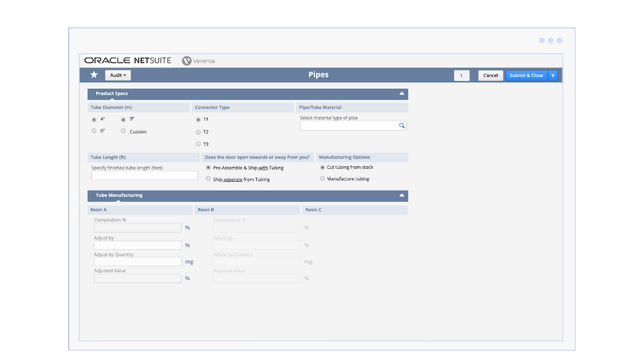Click the Verenia logo icon
This screenshot has width=640, height=360.
click(x=187, y=61)
